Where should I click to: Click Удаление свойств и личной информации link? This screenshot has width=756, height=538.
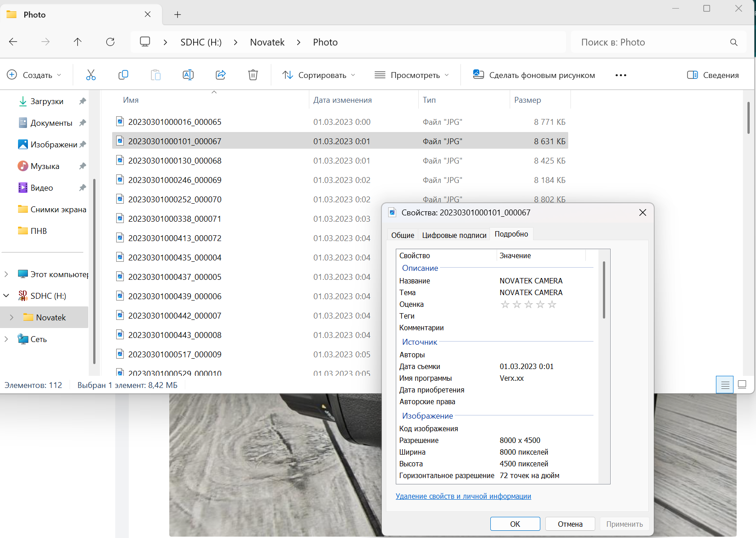pyautogui.click(x=463, y=496)
